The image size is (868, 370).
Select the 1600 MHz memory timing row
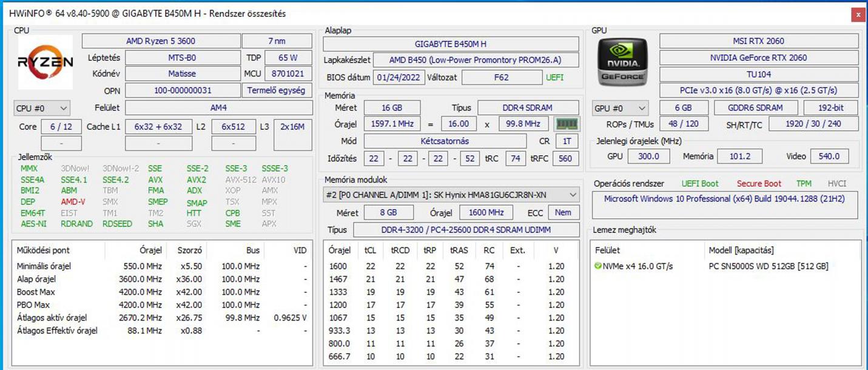coord(451,266)
